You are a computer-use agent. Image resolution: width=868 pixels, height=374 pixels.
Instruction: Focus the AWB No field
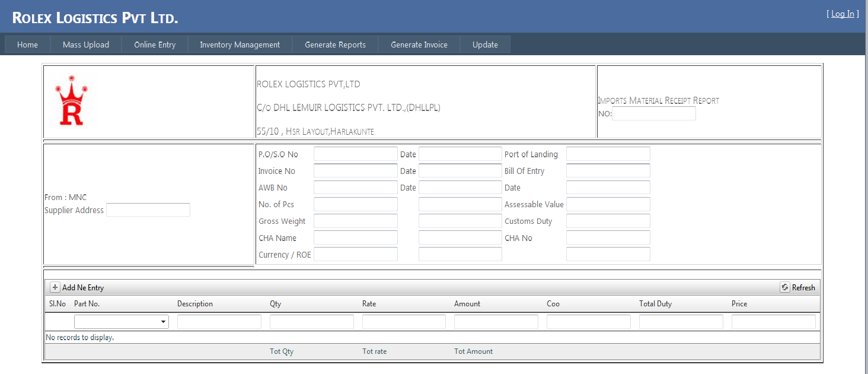pos(356,188)
